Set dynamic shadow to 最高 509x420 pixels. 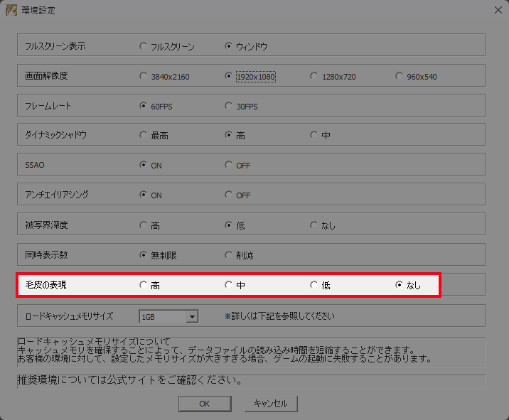pos(144,136)
